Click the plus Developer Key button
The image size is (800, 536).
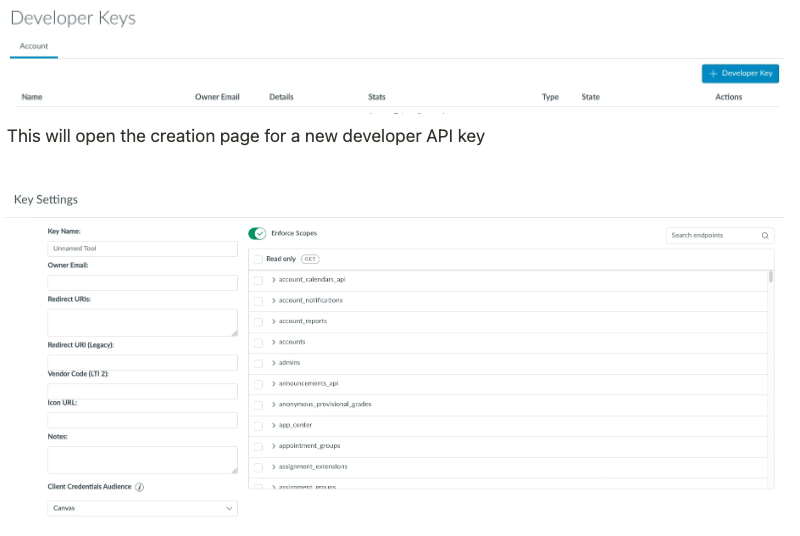[740, 73]
